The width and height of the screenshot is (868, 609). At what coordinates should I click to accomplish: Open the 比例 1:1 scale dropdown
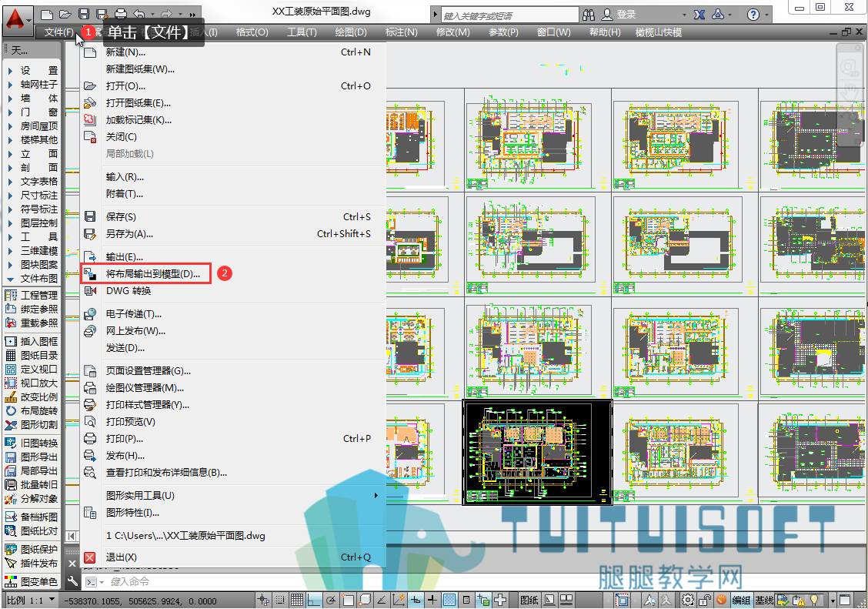(31, 600)
